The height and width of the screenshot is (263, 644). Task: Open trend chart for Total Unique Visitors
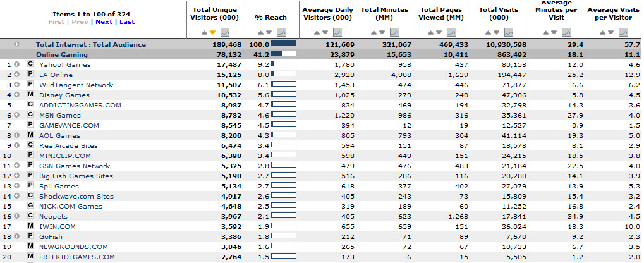click(x=224, y=32)
